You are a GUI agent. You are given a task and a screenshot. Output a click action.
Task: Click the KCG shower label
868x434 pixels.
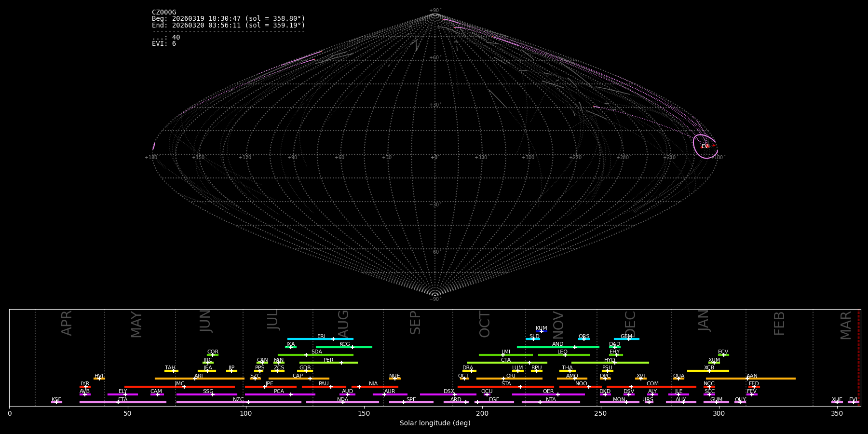[345, 344]
